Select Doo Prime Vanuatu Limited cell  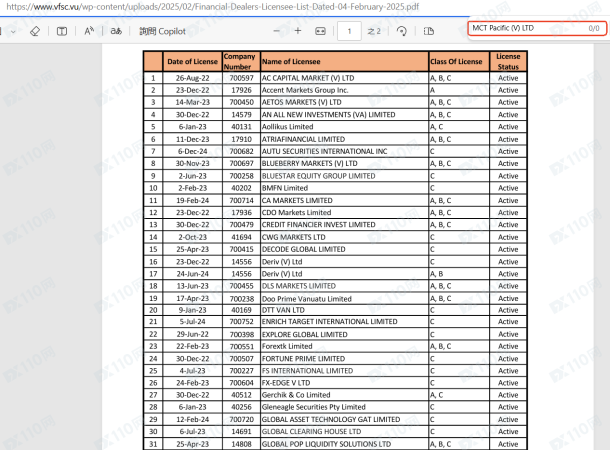click(x=344, y=298)
